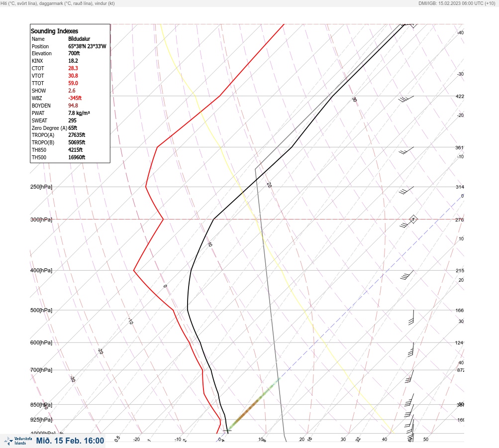
Task: Click the '166' height label on right axis
Action: 460,311
